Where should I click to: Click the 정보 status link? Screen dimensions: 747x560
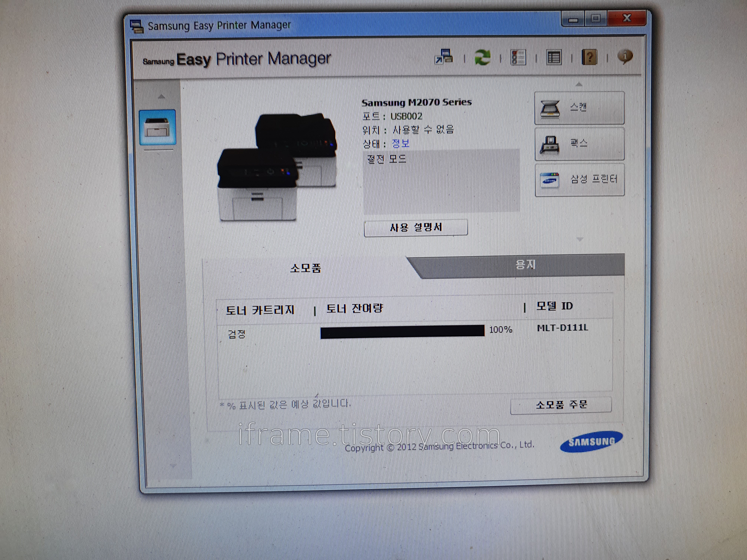[401, 144]
